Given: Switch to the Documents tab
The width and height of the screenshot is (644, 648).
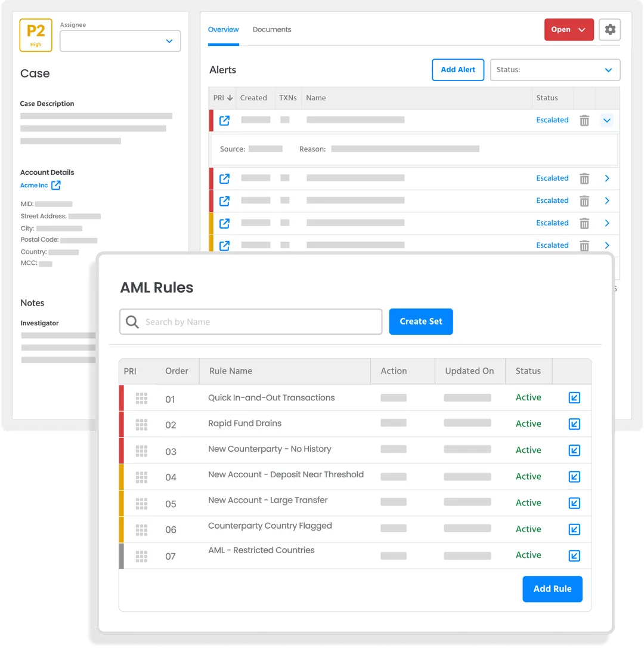Looking at the screenshot, I should pyautogui.click(x=272, y=29).
